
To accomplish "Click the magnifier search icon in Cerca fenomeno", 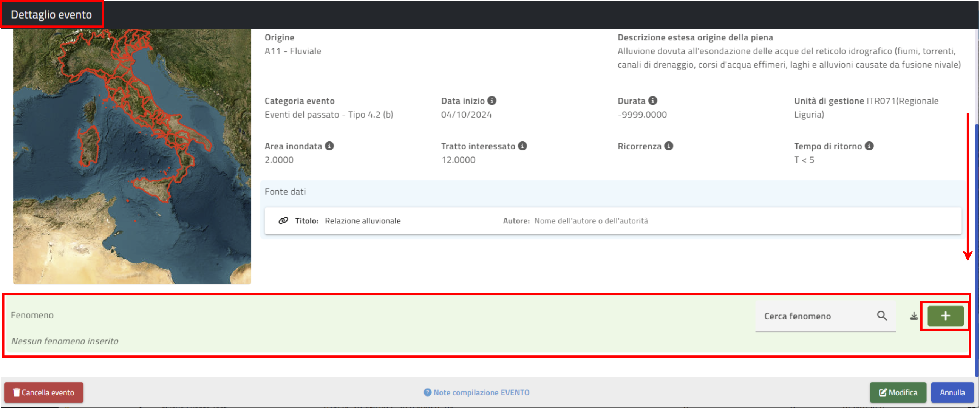I will coord(882,316).
